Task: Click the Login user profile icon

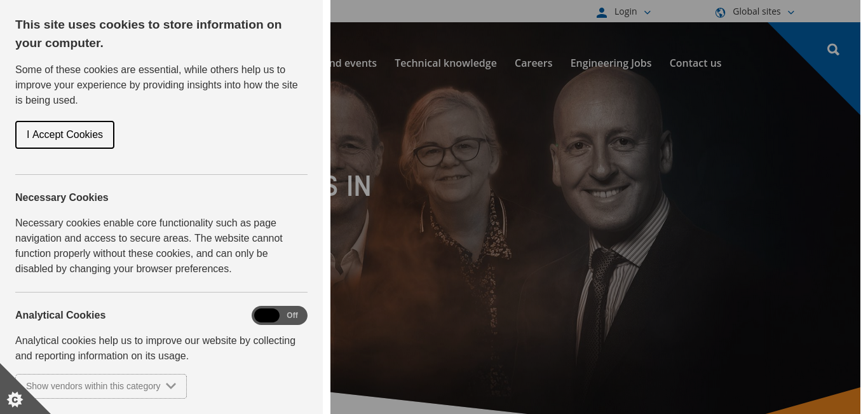Action: tap(602, 12)
